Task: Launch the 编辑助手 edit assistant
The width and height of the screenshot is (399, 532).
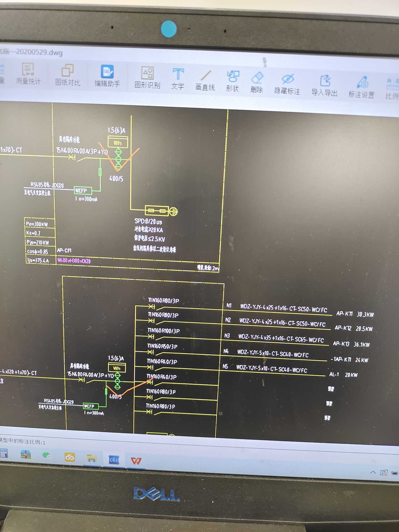Action: 107,76
